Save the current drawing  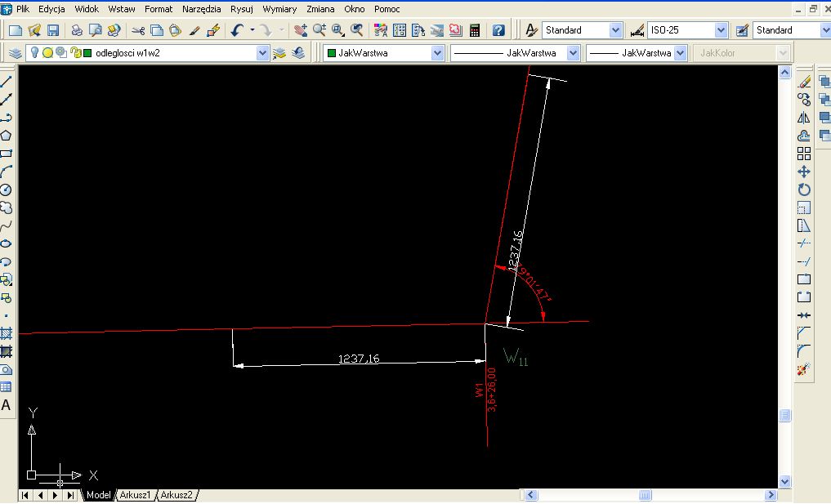pyautogui.click(x=53, y=30)
